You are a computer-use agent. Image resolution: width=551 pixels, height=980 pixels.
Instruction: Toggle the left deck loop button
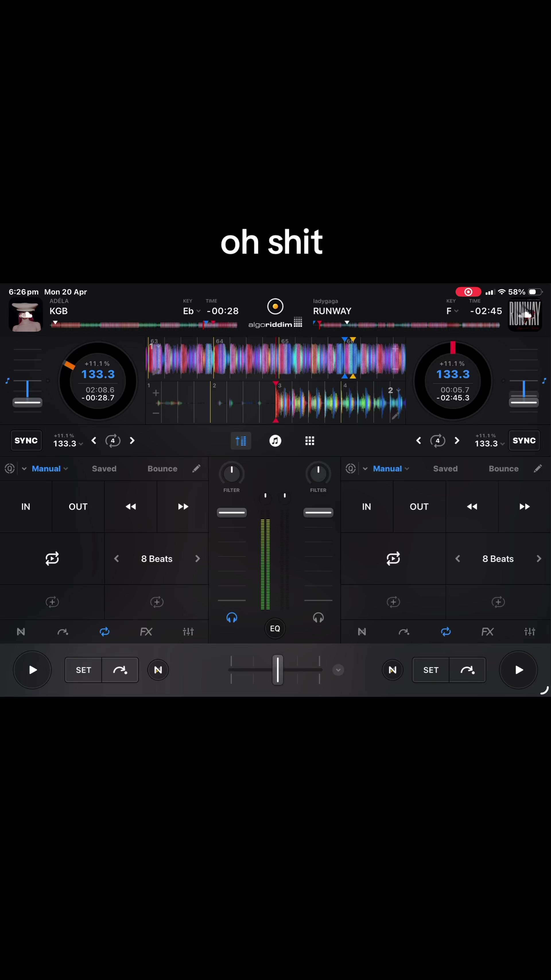tap(52, 558)
